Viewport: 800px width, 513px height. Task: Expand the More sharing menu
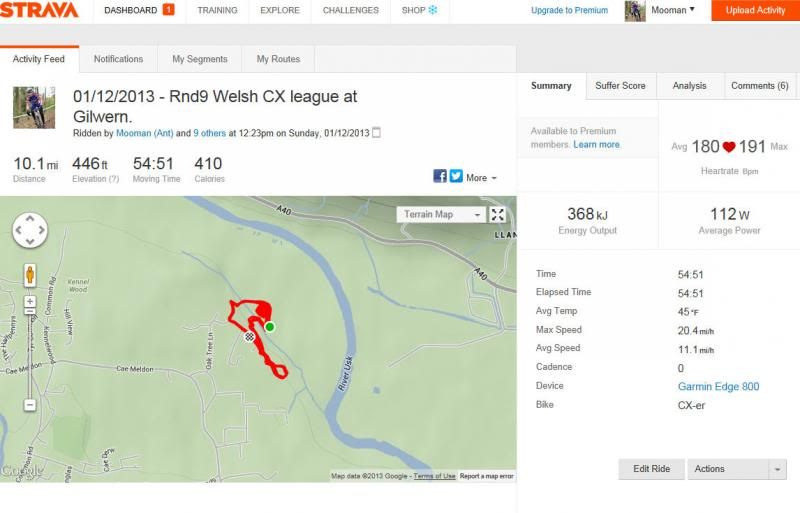pyautogui.click(x=481, y=177)
